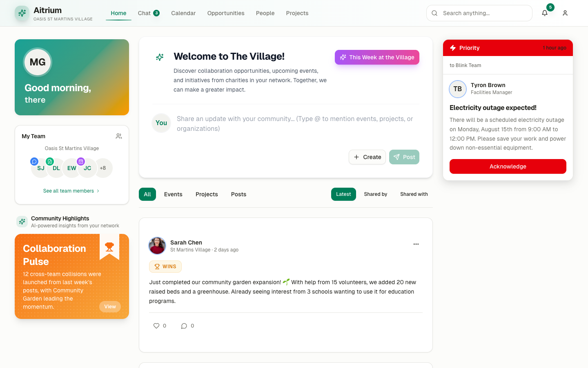Expand the +8 more team members
Screen dimensions: 588x368
pos(103,168)
